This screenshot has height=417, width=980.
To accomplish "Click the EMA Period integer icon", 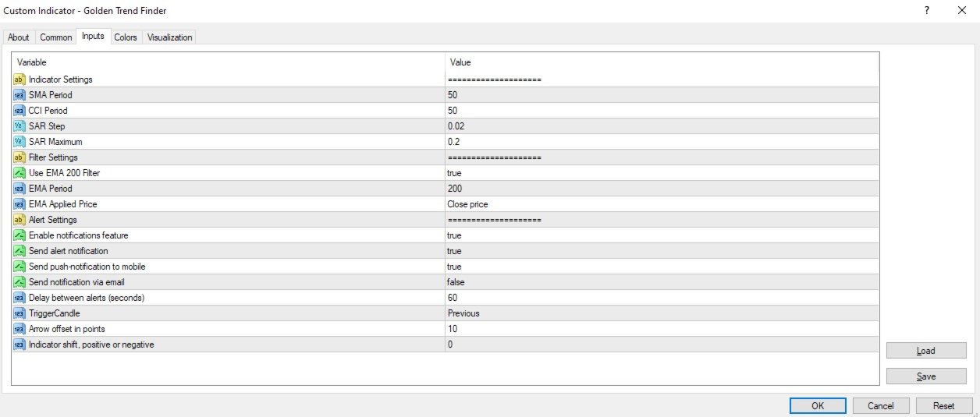I will (x=20, y=189).
